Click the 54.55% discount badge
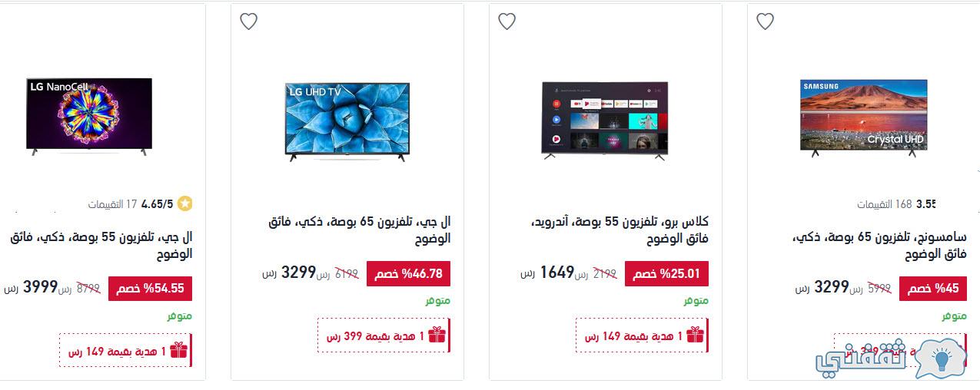This screenshot has width=980, height=390. coord(151,289)
